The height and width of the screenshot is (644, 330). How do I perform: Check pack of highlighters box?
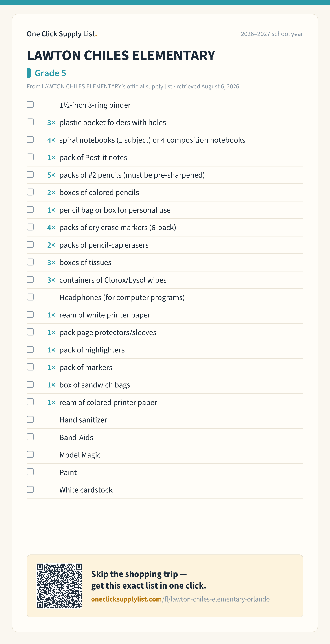coord(30,349)
